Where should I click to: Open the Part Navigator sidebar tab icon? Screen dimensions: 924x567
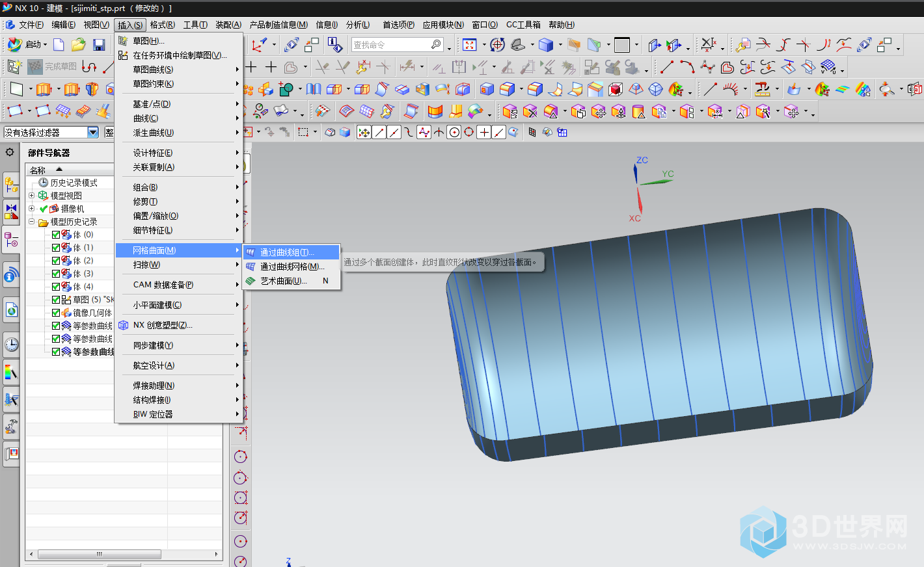click(x=11, y=240)
